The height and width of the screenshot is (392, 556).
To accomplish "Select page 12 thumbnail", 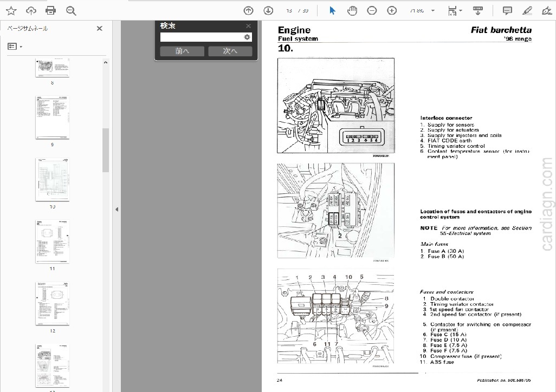I will (x=53, y=303).
